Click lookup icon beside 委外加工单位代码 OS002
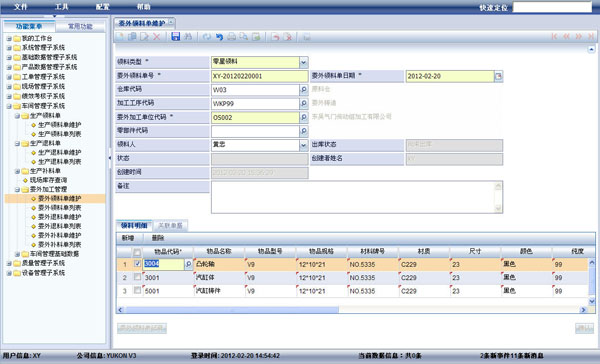 (x=303, y=118)
